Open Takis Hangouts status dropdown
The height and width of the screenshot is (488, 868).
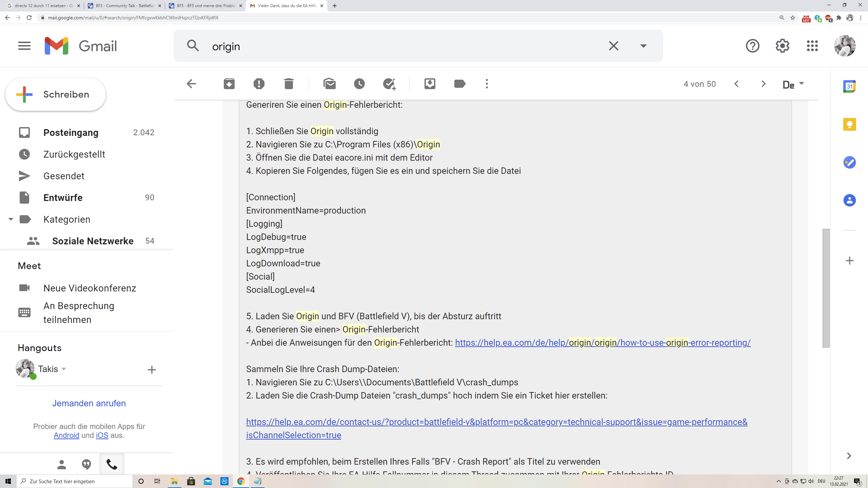coord(64,369)
